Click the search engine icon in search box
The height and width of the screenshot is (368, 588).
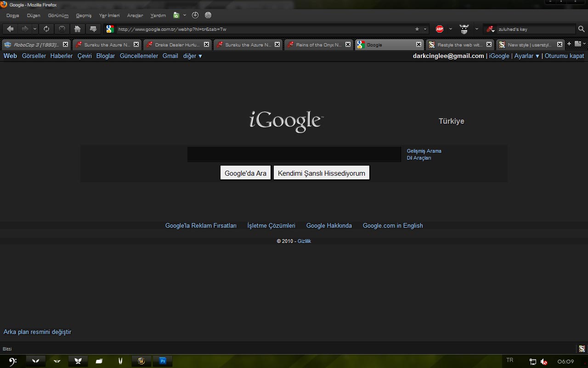pos(490,29)
